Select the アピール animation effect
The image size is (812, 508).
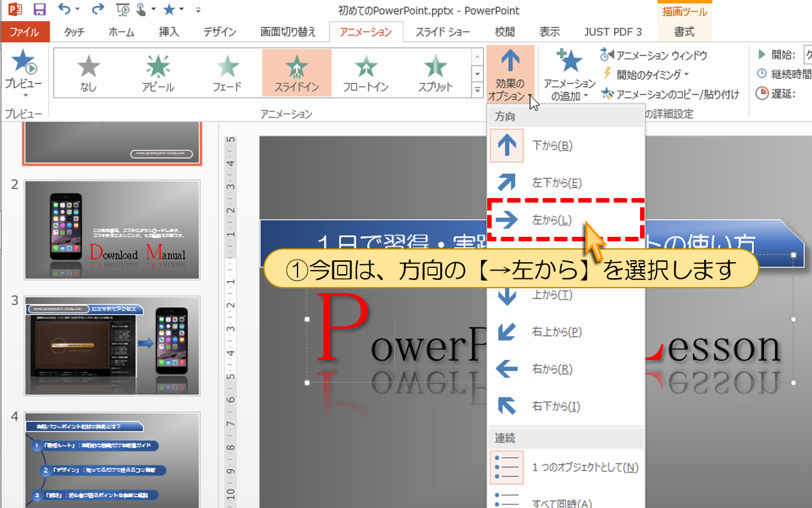pyautogui.click(x=158, y=73)
